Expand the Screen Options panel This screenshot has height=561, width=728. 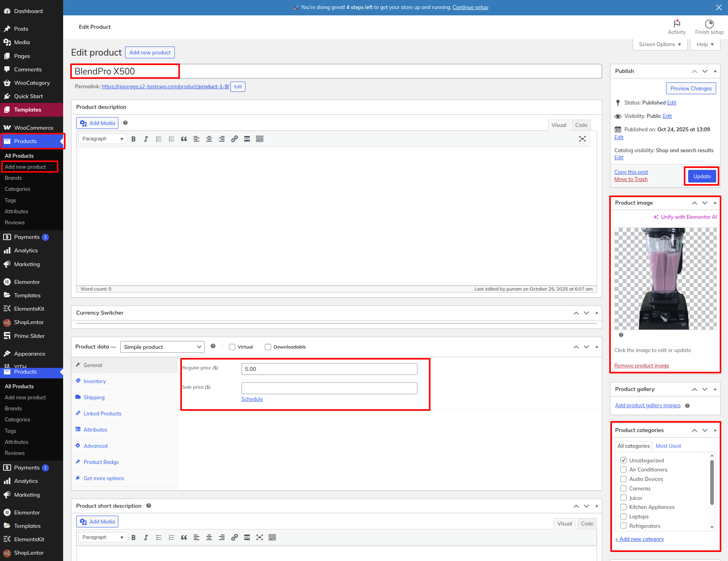coord(660,44)
